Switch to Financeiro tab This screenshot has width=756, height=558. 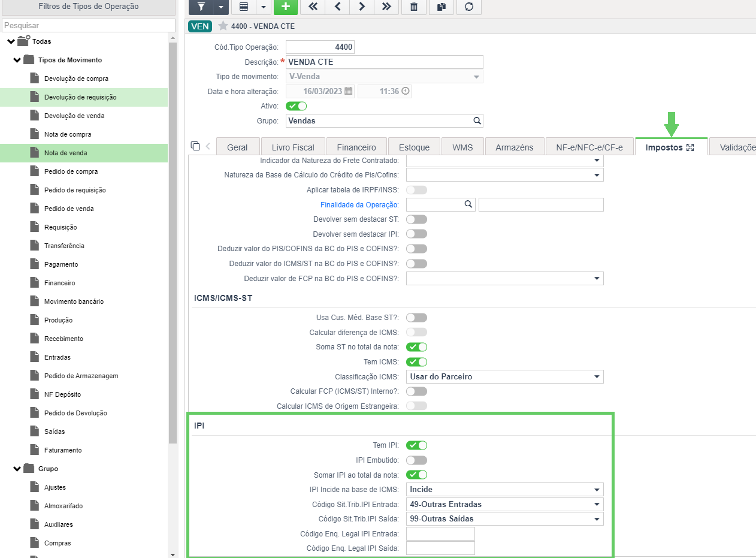[x=356, y=147]
